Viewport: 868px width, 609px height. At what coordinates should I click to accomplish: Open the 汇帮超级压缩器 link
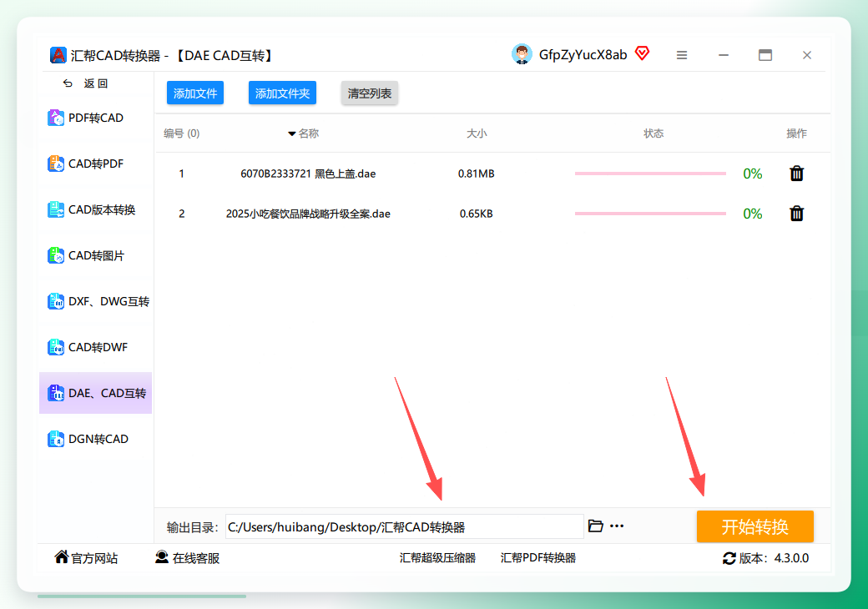(x=437, y=558)
